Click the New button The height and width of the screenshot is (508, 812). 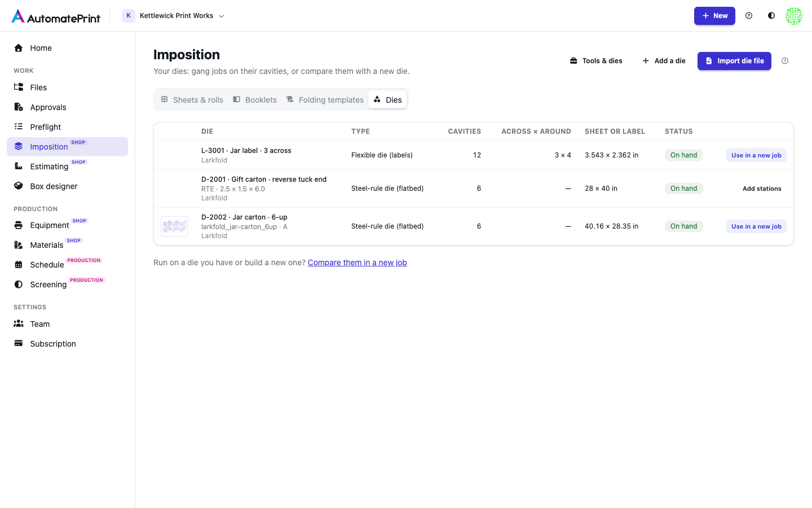(714, 16)
